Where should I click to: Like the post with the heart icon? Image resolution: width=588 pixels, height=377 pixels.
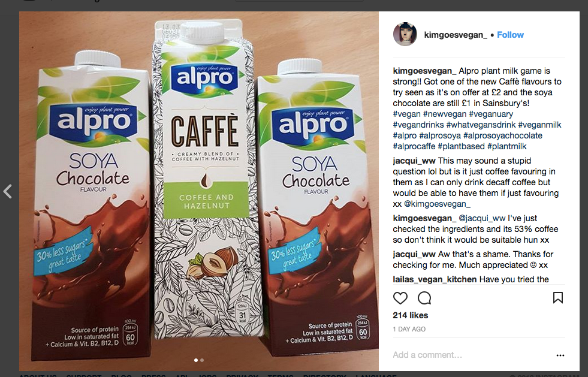pos(400,298)
